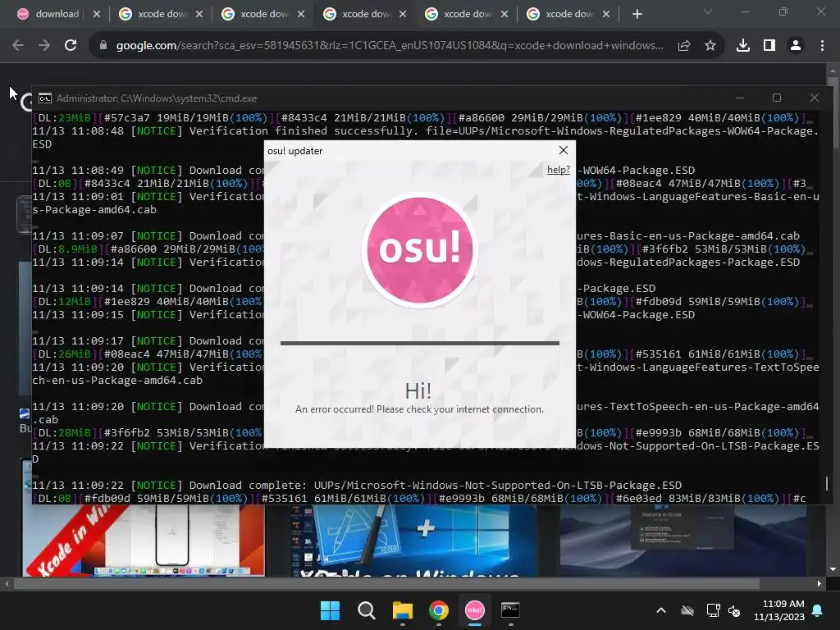
Task: Open the clock showing 11:09 AM
Action: point(779,610)
